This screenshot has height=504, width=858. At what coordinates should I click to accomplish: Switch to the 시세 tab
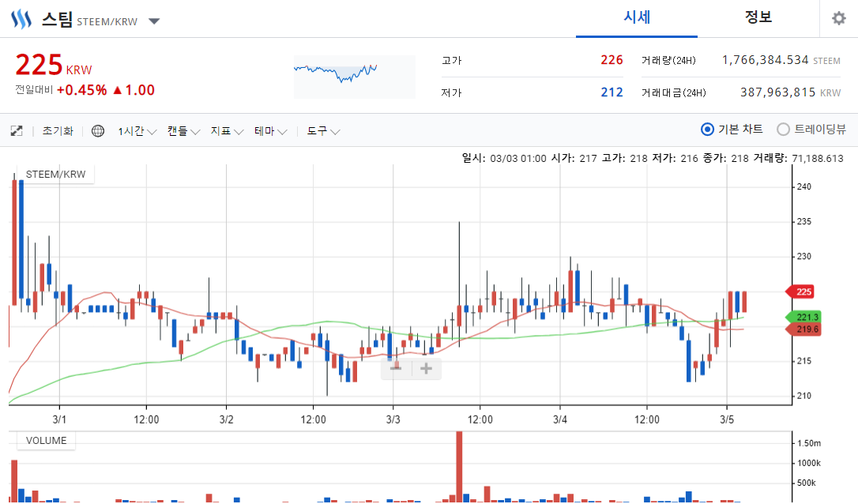(636, 18)
